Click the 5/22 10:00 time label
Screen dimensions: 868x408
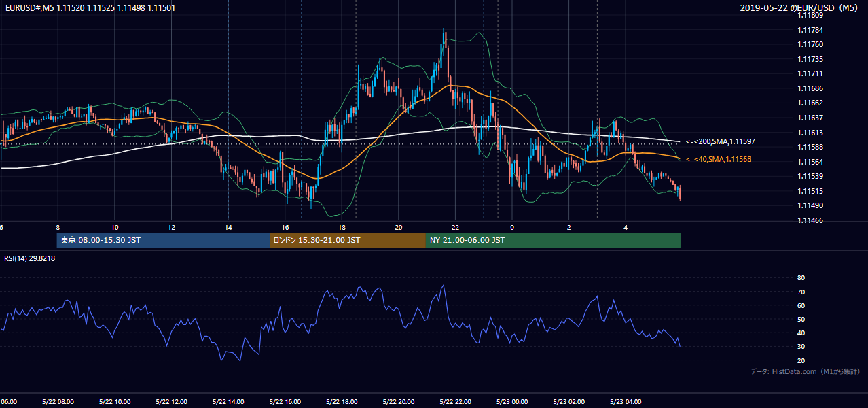coord(115,401)
